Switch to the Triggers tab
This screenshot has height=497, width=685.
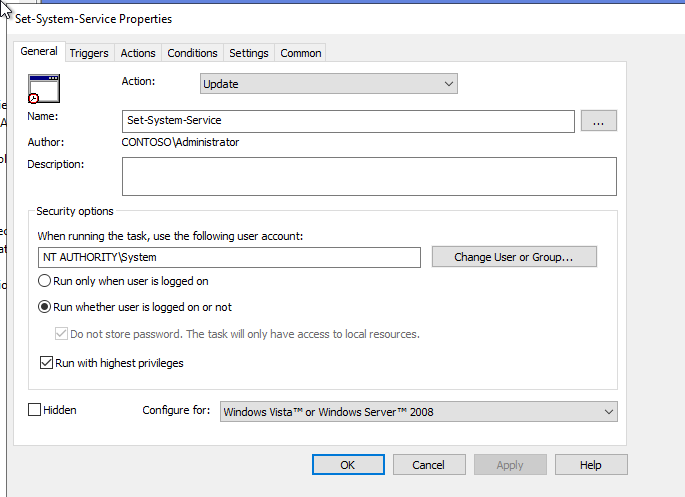(89, 53)
